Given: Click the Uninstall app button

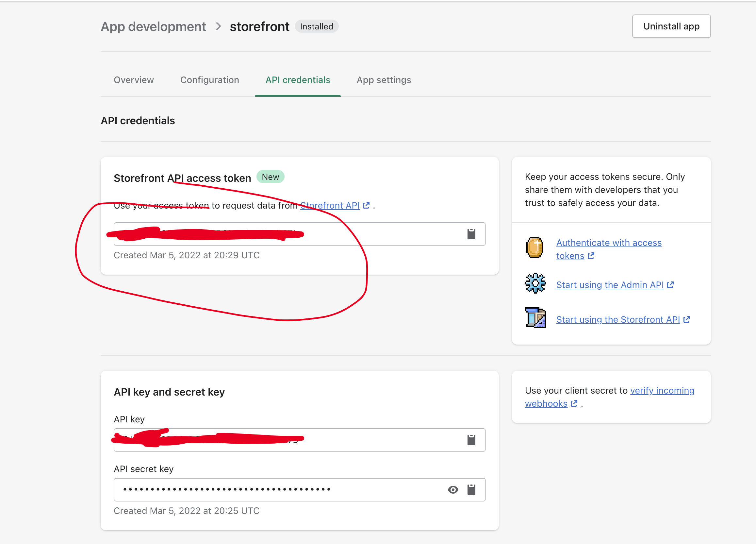Looking at the screenshot, I should (x=671, y=26).
